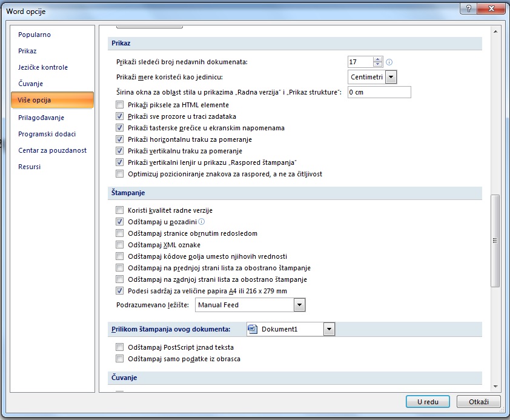510x420 pixels.
Task: Uncheck Prikaži vertikalnu traku za pomeranje
Action: tap(120, 151)
